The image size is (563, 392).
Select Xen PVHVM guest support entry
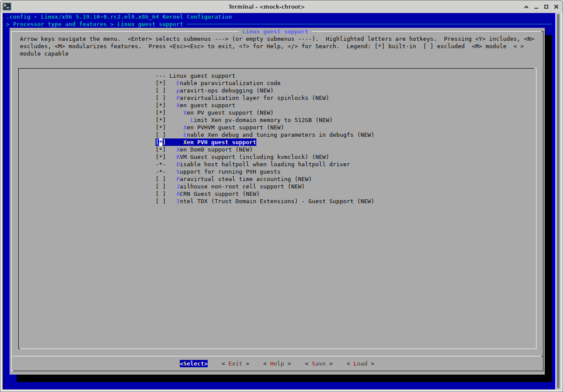tap(234, 127)
